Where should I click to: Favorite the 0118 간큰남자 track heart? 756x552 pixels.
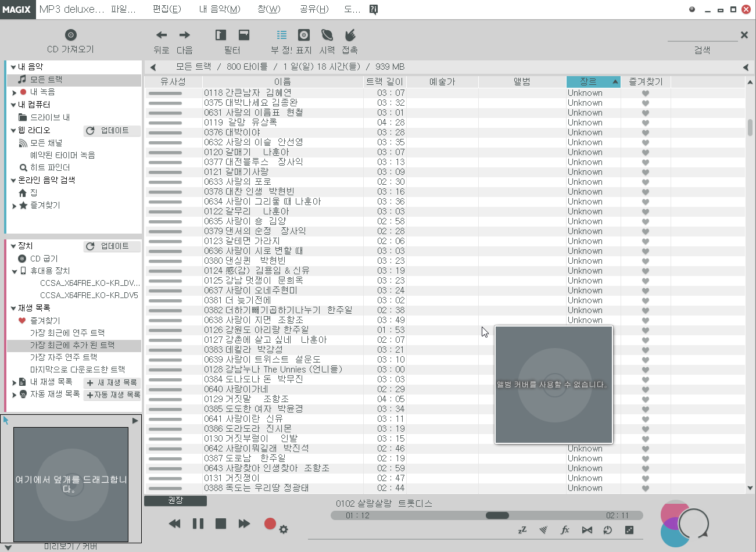coord(645,94)
